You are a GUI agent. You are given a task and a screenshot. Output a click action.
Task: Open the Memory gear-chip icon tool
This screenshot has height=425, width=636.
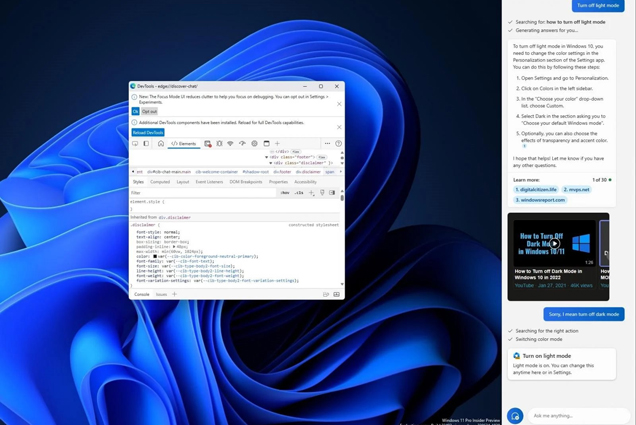(254, 144)
